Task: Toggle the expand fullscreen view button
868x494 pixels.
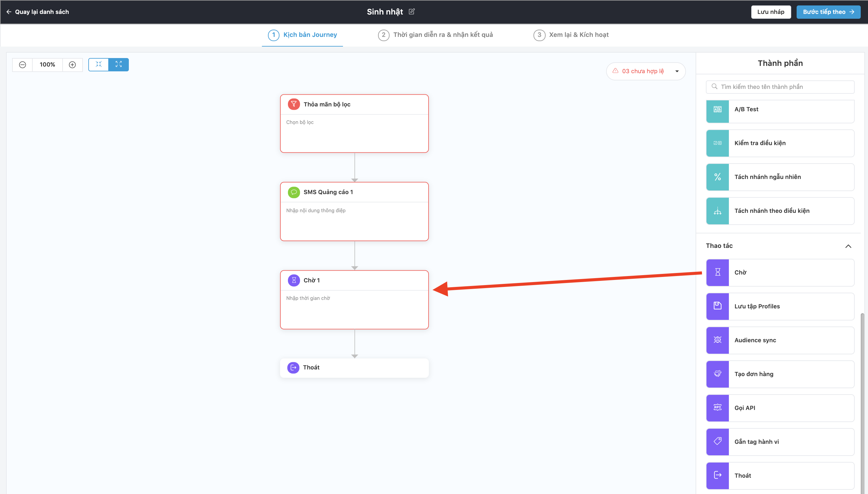Action: 119,64
